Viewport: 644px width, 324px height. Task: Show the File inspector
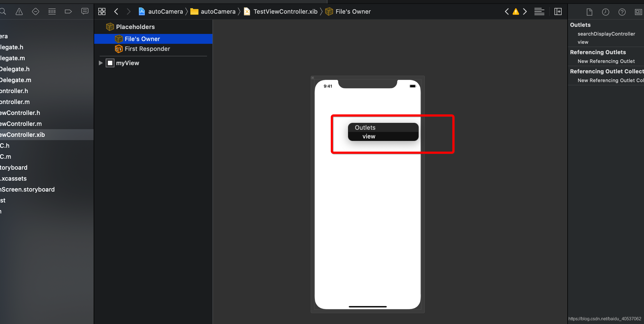(x=590, y=12)
